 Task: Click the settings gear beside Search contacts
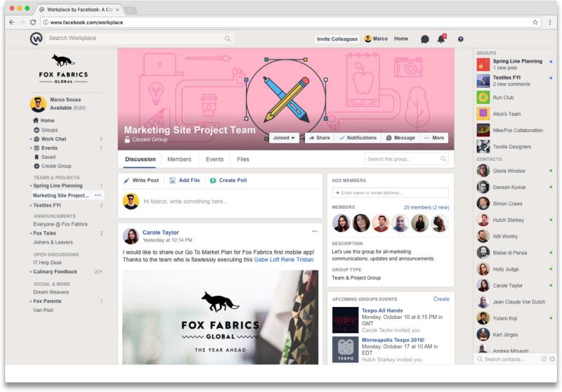(x=552, y=359)
